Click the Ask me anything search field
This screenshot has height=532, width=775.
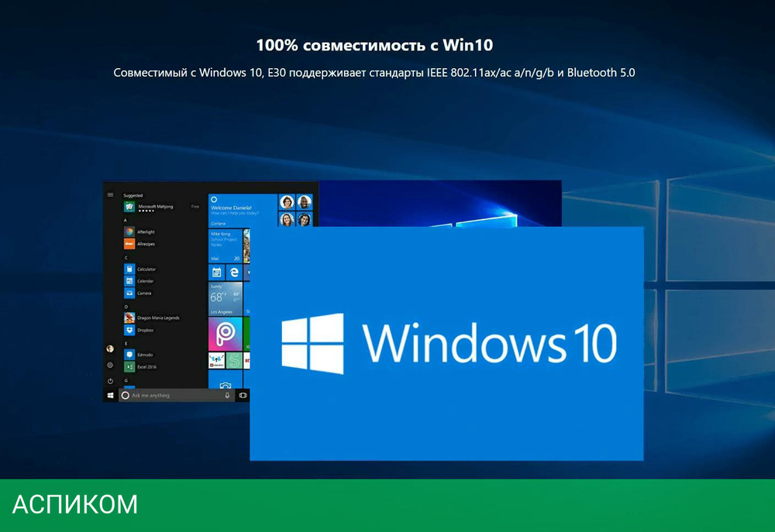pos(175,395)
